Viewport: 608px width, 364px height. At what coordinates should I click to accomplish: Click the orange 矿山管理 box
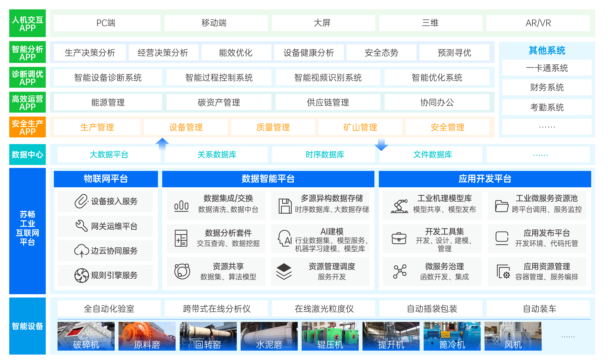(360, 127)
